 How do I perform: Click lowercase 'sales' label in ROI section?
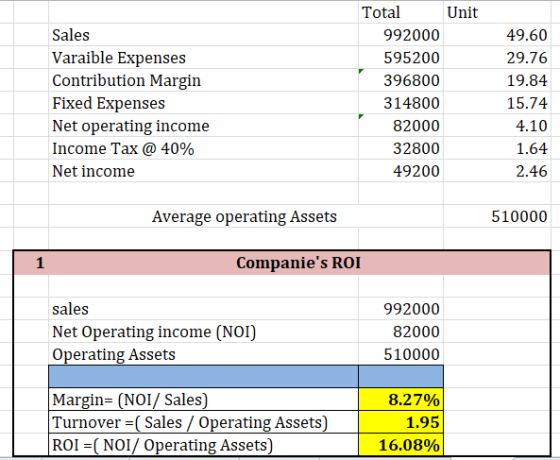pos(204,309)
